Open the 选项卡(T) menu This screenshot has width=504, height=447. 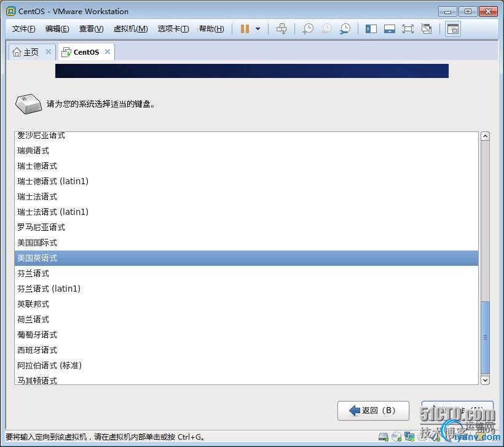coord(173,29)
